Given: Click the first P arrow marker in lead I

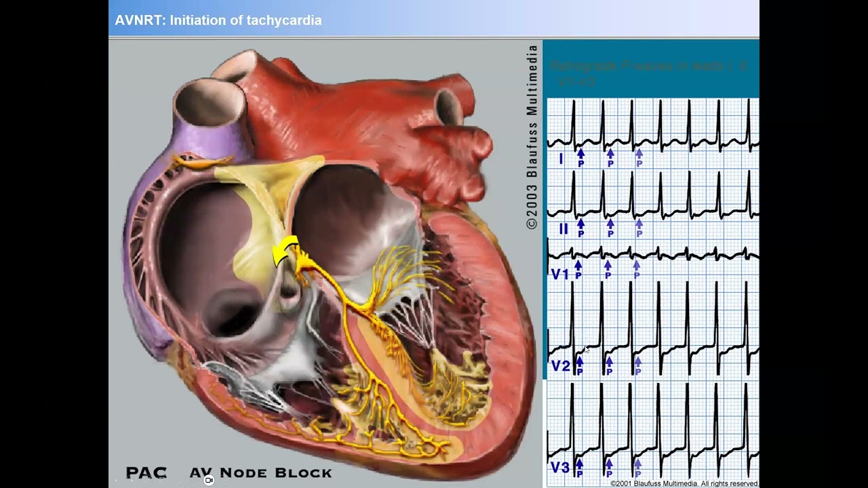Looking at the screenshot, I should click(x=580, y=157).
